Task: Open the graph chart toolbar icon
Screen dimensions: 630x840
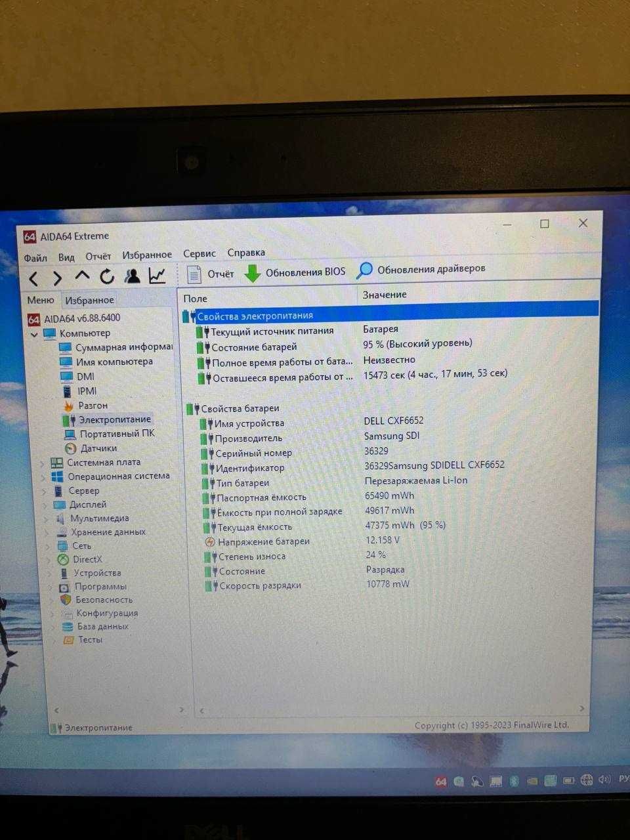Action: click(x=157, y=276)
